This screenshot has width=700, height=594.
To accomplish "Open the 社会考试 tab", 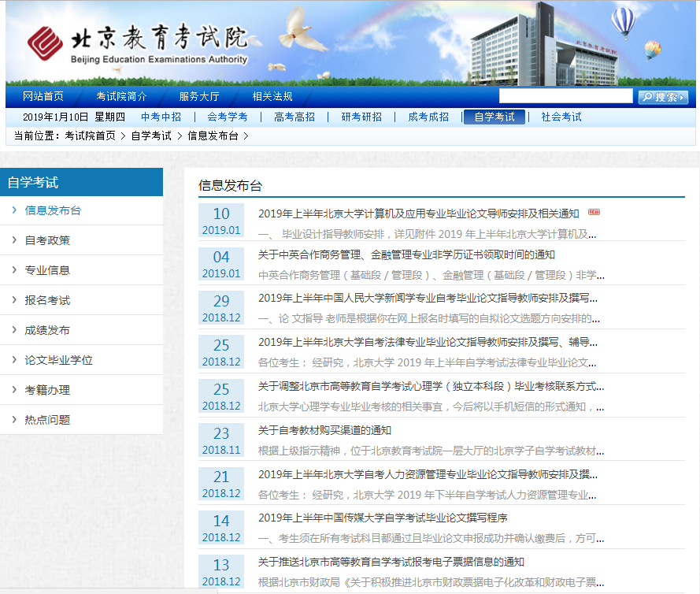I will 561,117.
